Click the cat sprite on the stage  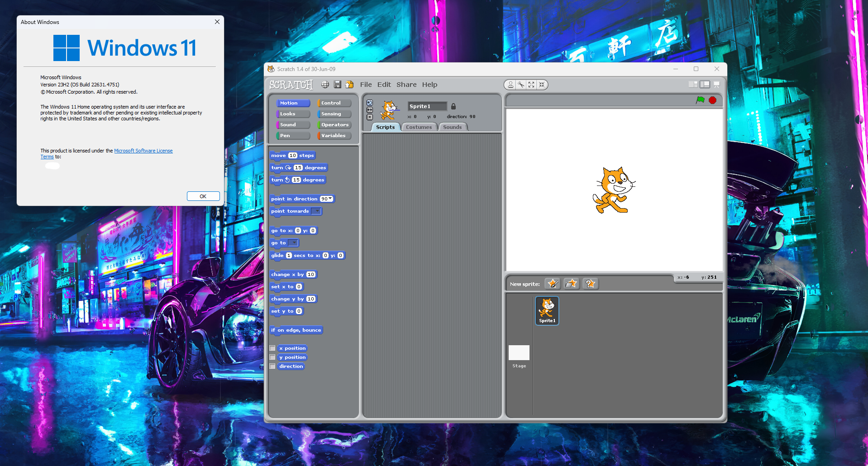pos(614,190)
